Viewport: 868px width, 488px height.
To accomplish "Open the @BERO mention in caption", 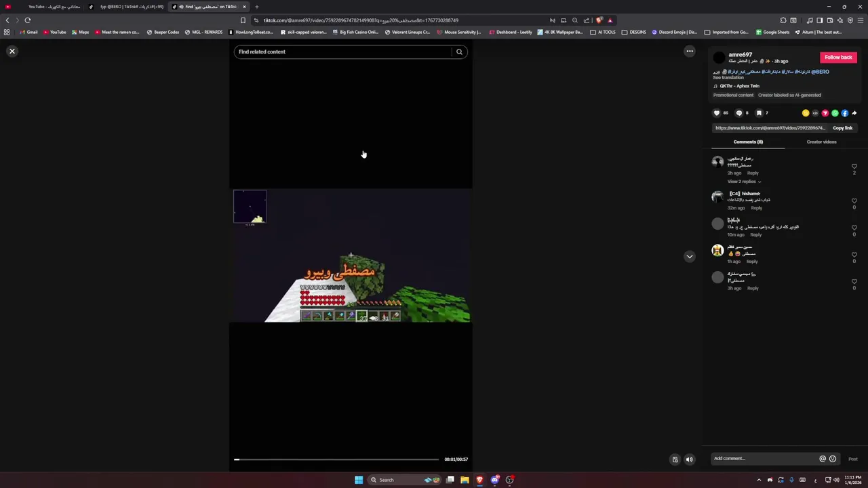I will point(821,72).
